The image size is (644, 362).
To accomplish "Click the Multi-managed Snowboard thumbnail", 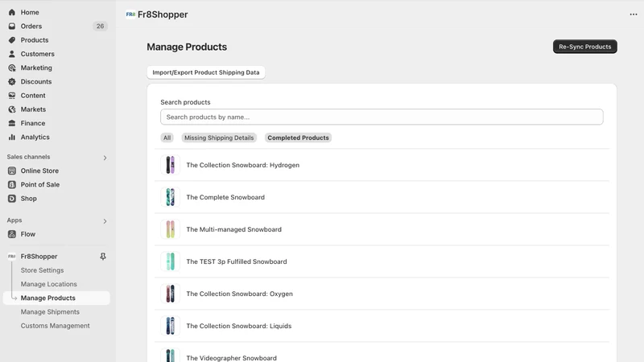I will tap(170, 229).
